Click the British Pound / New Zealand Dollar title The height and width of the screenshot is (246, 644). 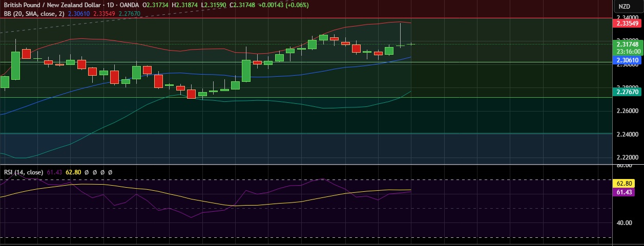tap(52, 5)
